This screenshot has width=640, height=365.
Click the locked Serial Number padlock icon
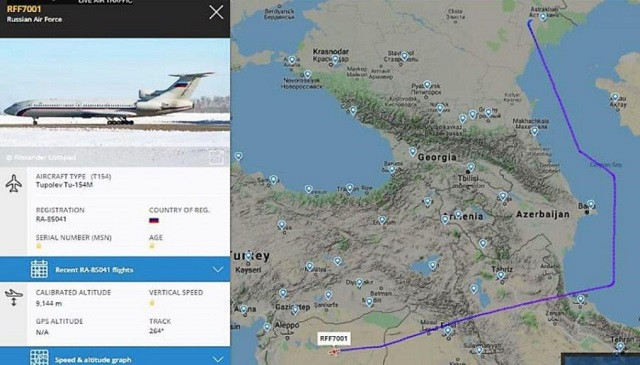39,246
